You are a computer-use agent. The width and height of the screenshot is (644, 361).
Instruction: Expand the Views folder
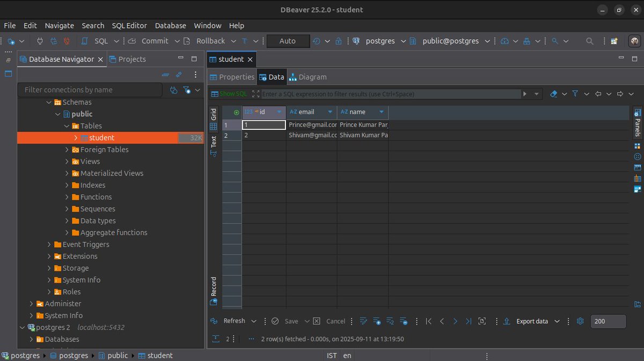67,161
